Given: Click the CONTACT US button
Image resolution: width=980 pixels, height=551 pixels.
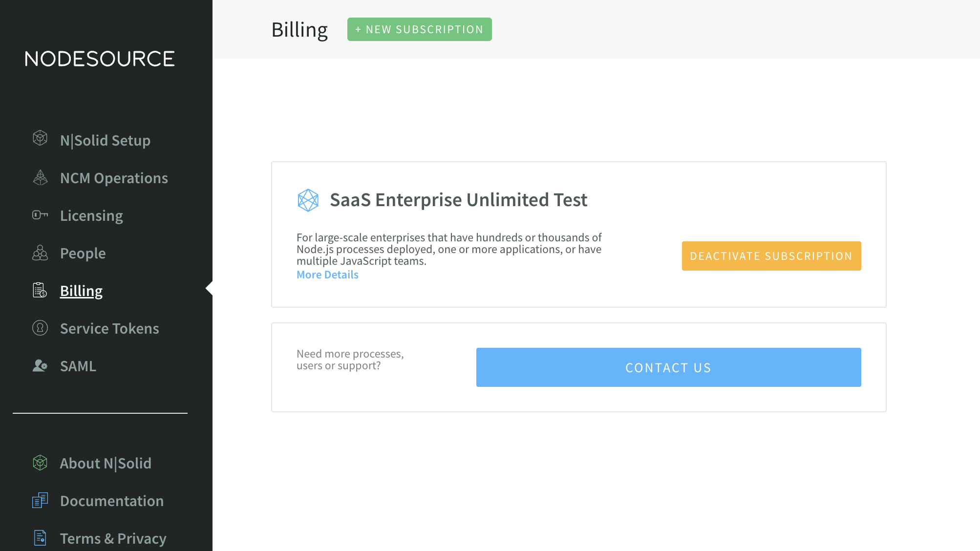Looking at the screenshot, I should click(668, 367).
